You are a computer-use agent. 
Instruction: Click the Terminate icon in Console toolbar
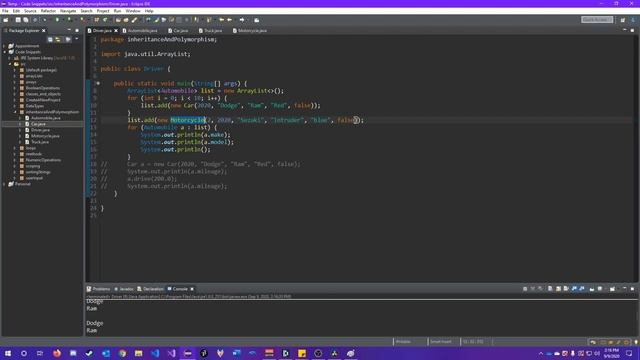click(x=525, y=289)
